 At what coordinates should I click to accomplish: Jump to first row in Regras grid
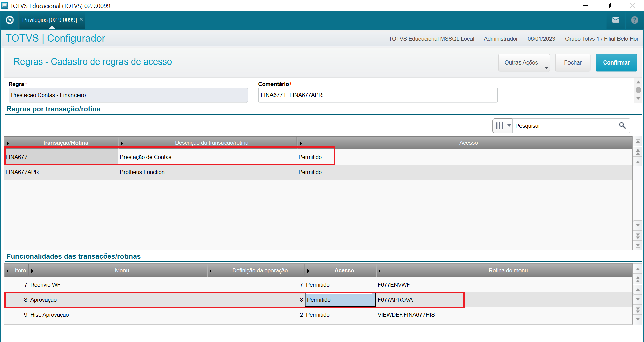638,142
